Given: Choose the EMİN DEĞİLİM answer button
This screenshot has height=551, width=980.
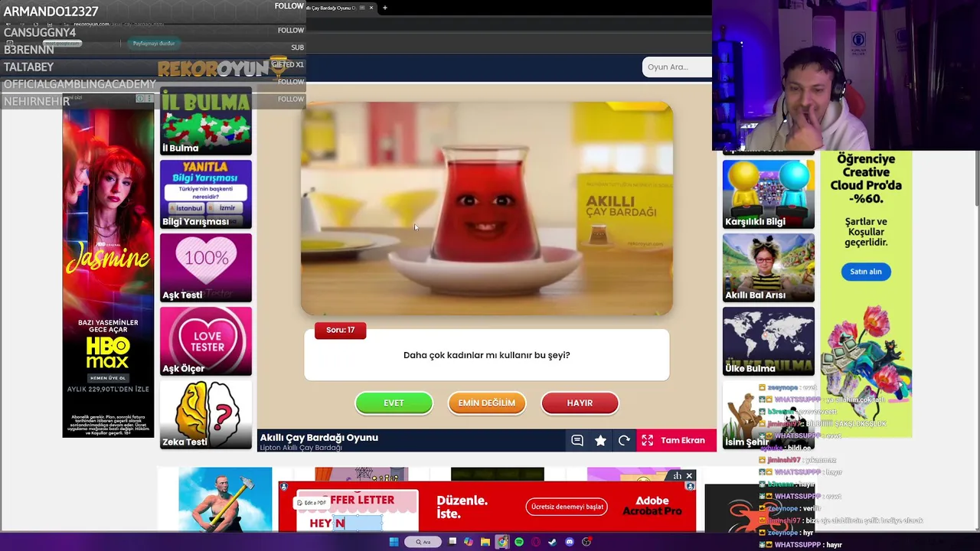Looking at the screenshot, I should [487, 403].
